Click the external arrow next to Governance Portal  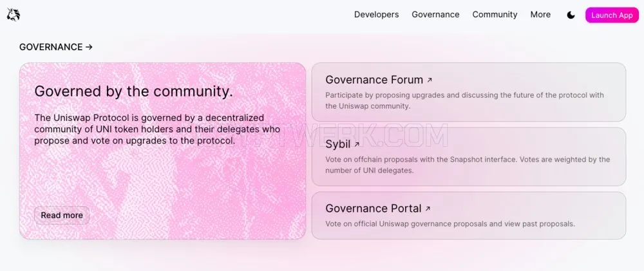428,209
